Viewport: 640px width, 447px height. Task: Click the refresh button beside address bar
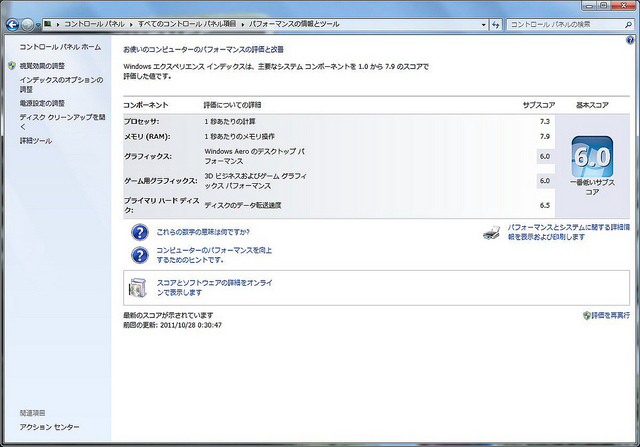496,25
